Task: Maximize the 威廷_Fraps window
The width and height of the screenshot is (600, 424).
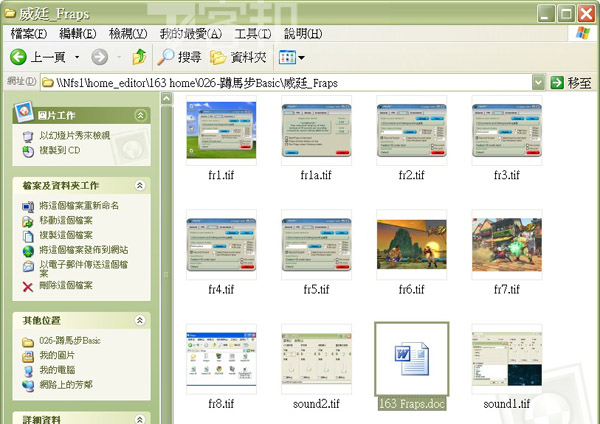Action: tap(566, 14)
